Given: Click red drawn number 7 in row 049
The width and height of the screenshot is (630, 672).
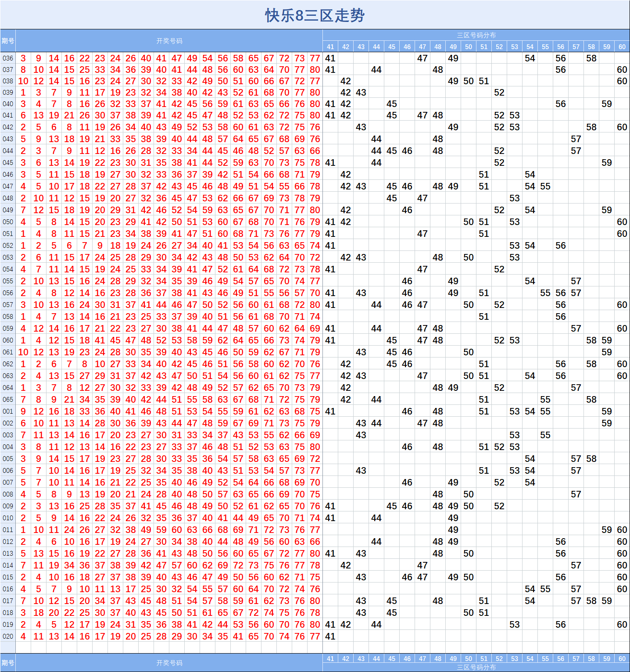Looking at the screenshot, I should click(23, 210).
